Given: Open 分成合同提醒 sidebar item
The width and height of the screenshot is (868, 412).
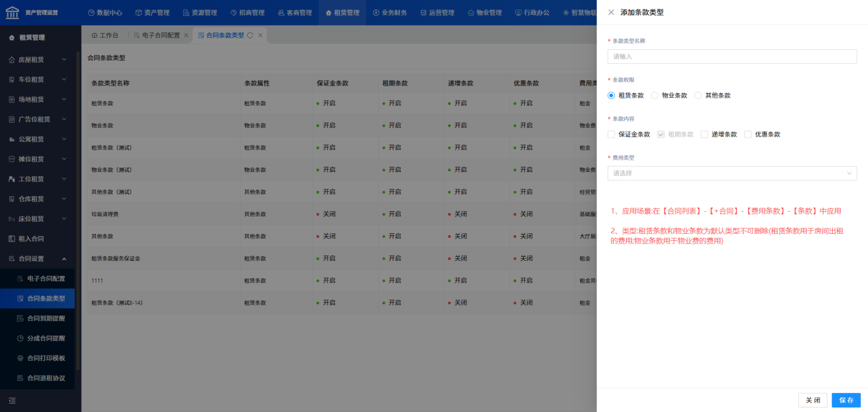Looking at the screenshot, I should 37,339.
